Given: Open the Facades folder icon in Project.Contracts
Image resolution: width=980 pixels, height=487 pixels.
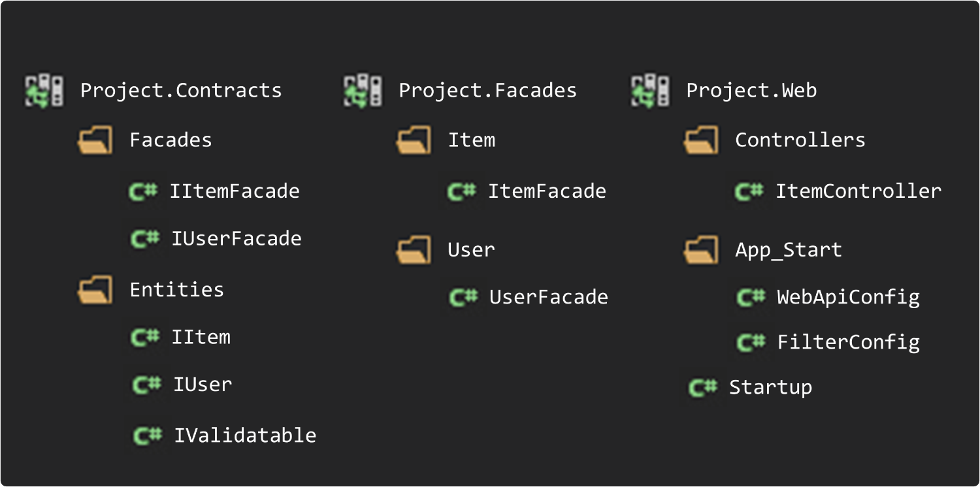Looking at the screenshot, I should click(x=95, y=141).
